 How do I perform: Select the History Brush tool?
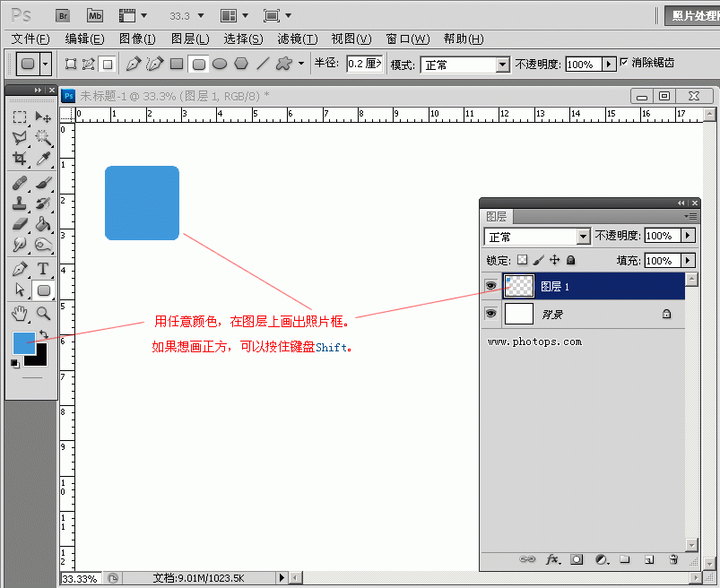click(x=43, y=203)
